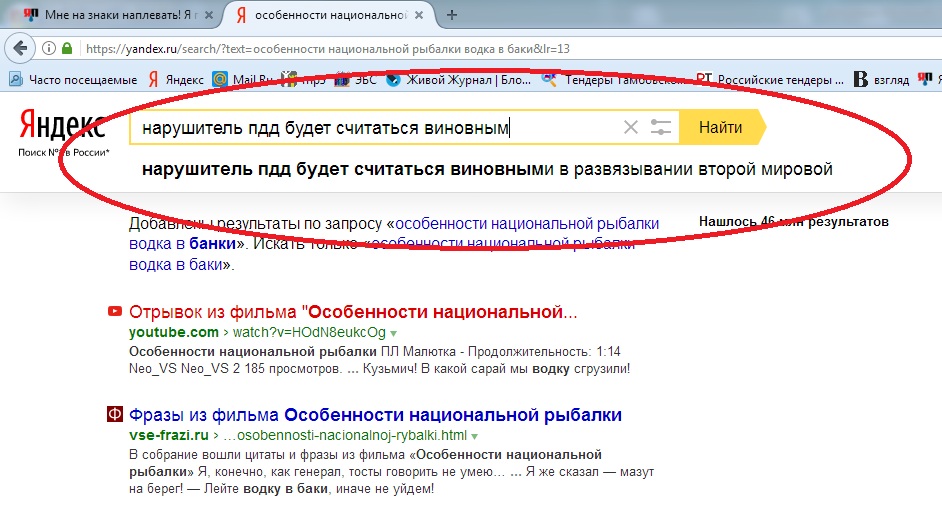Choose suggestion 'в развязывании второй мировой'

[x=487, y=169]
